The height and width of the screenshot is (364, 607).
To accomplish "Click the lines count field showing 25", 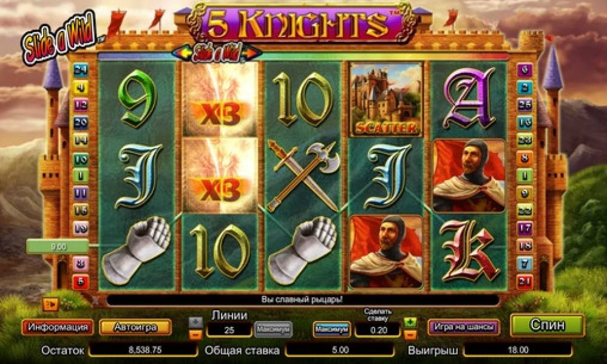I will click(229, 329).
